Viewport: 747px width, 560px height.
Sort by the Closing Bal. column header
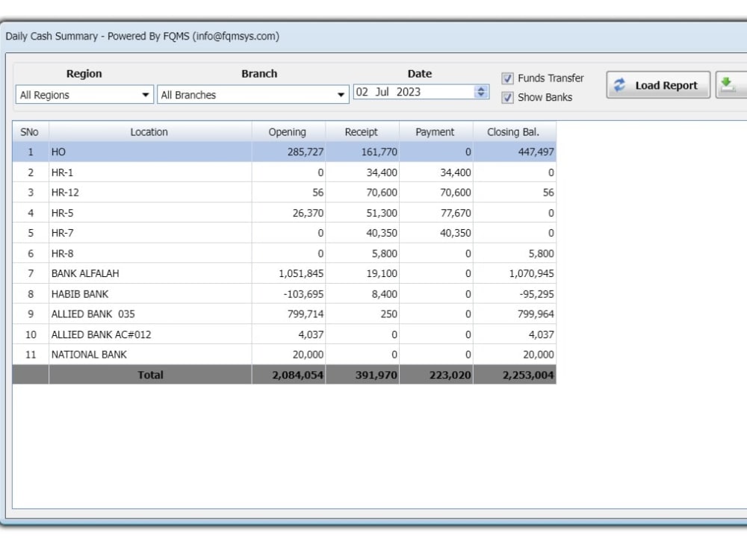click(x=514, y=132)
